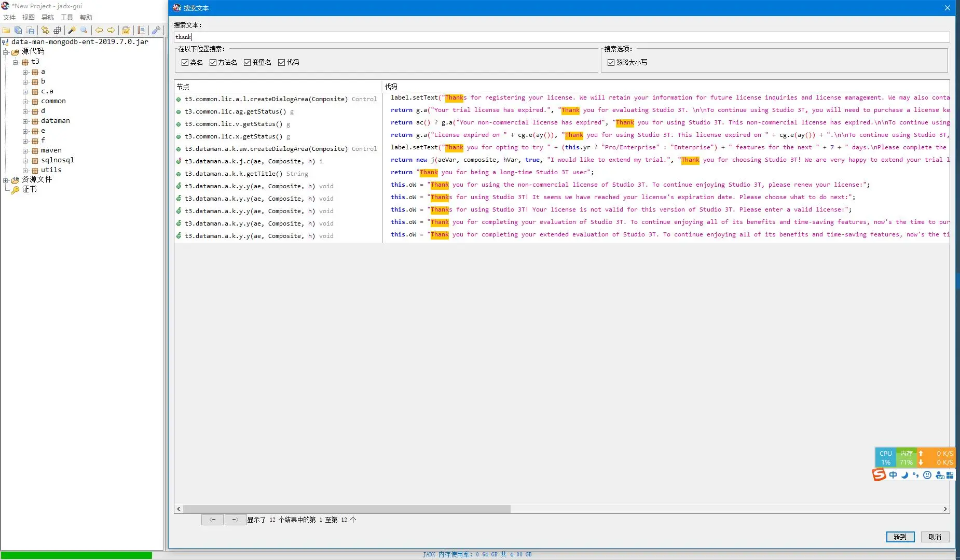Expand the 'utils' package node
The width and height of the screenshot is (960, 560).
(x=25, y=171)
